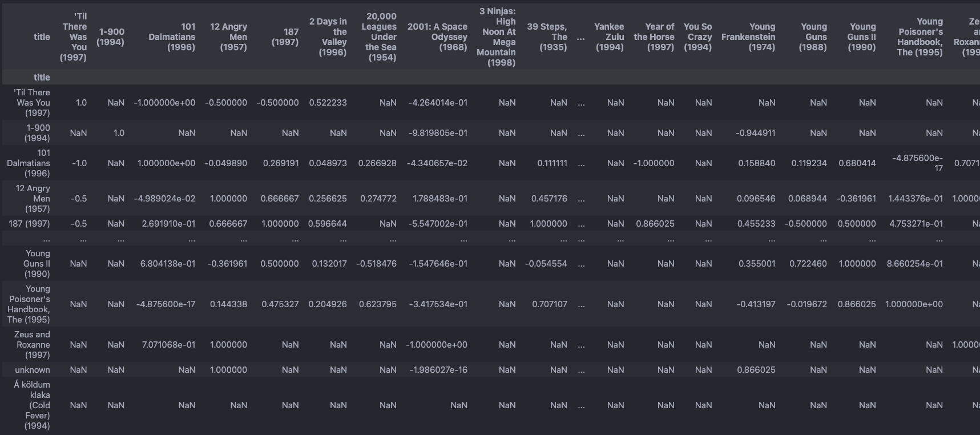Select 'Young Frankenstein (1974)' column header
The width and height of the screenshot is (980, 435).
[748, 37]
